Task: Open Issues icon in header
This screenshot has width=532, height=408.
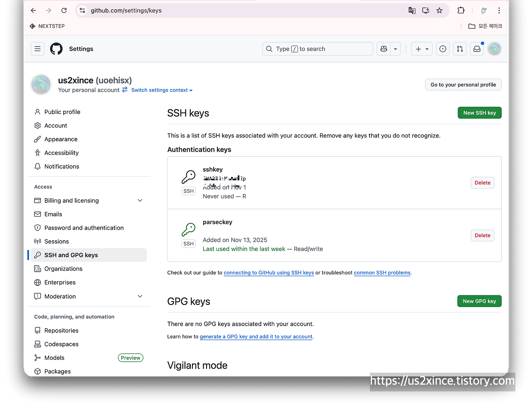Action: [443, 49]
